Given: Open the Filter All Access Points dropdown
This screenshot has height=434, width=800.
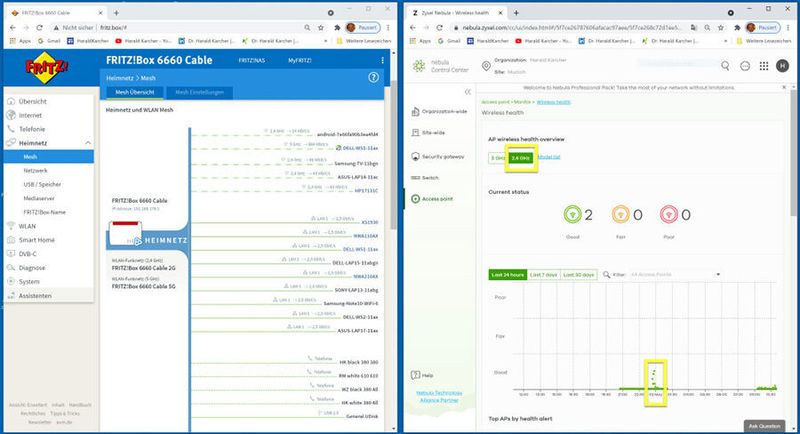Looking at the screenshot, I should tap(675, 274).
